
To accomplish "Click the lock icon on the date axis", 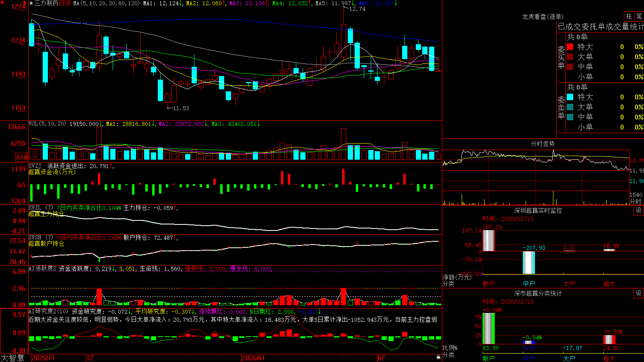I will (x=438, y=357).
